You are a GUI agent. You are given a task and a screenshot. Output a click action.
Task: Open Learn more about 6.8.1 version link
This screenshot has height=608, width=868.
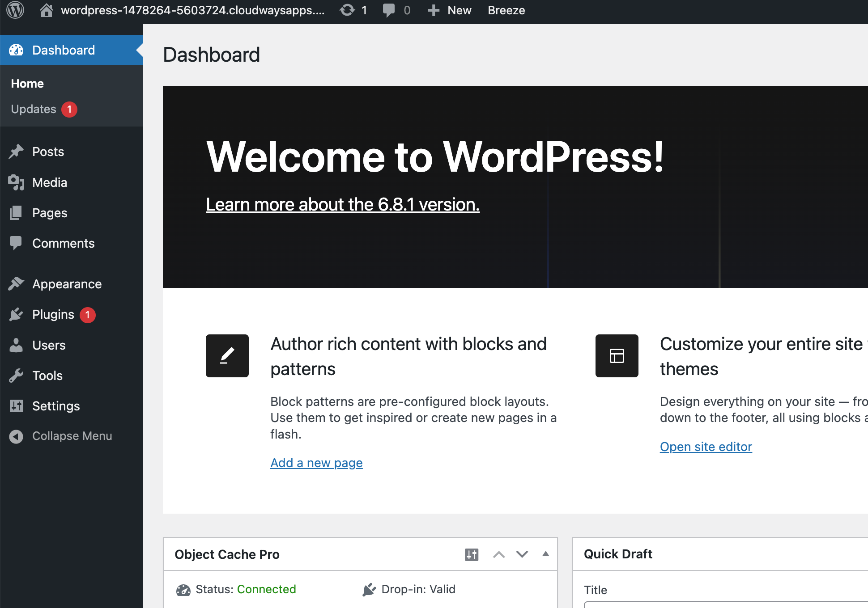pos(343,204)
